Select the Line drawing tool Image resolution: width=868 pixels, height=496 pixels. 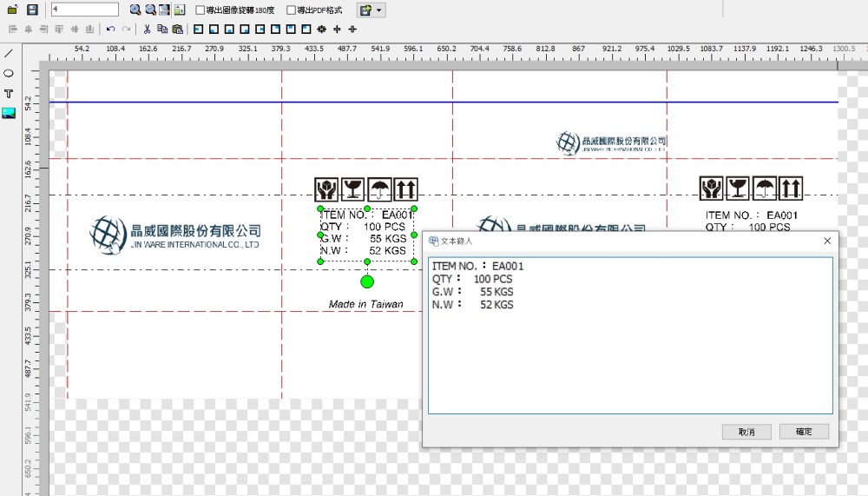pos(9,54)
